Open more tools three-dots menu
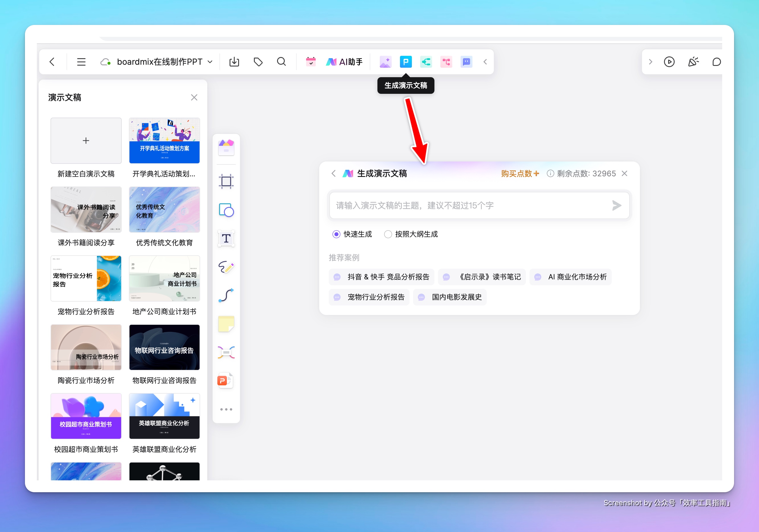 (226, 409)
